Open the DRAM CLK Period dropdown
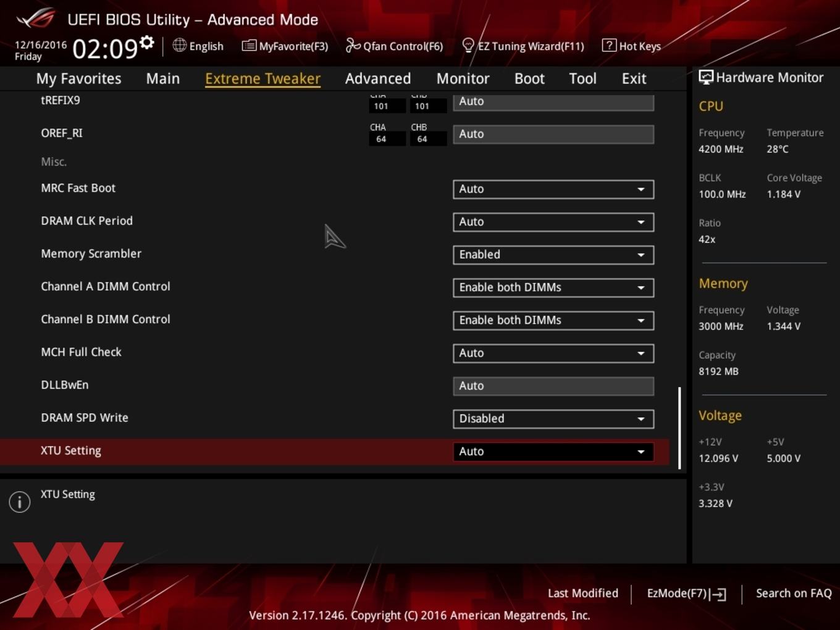This screenshot has width=840, height=630. point(553,222)
